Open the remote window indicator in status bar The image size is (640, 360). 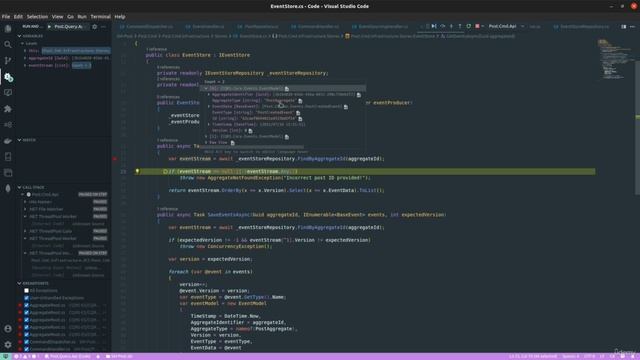(5, 356)
